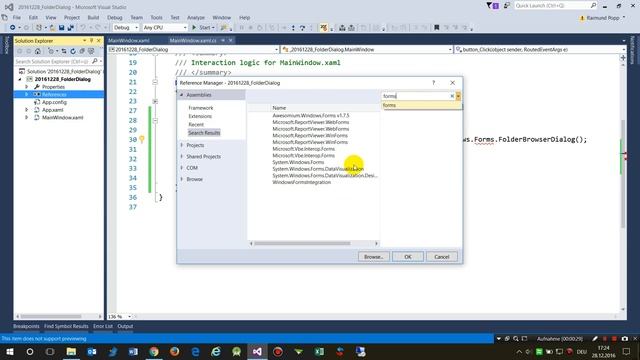Screen dimensions: 640x360
Task: Click the Sync with Active Document icon
Action: tap(64, 51)
